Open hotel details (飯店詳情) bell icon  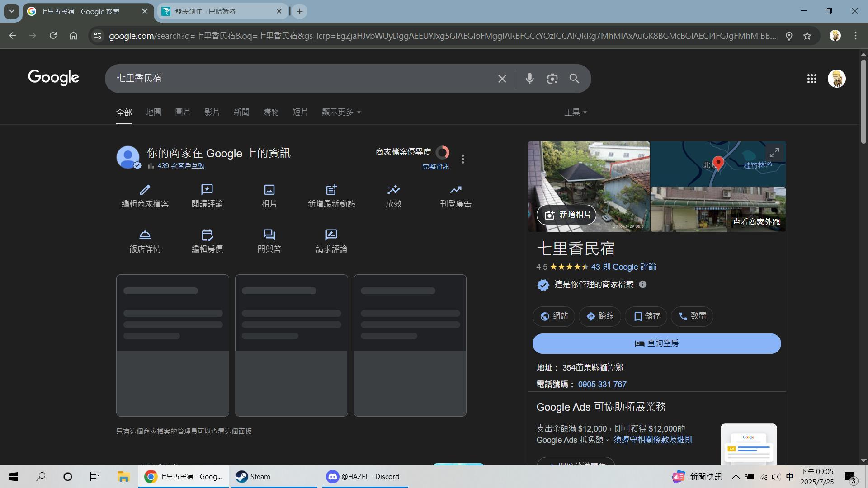pos(145,235)
